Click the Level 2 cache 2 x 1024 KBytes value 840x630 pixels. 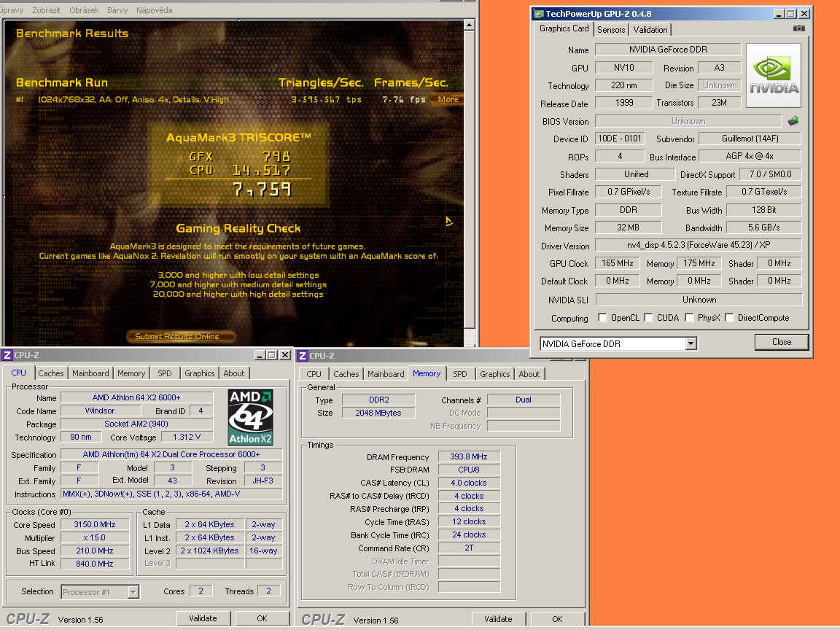click(210, 551)
